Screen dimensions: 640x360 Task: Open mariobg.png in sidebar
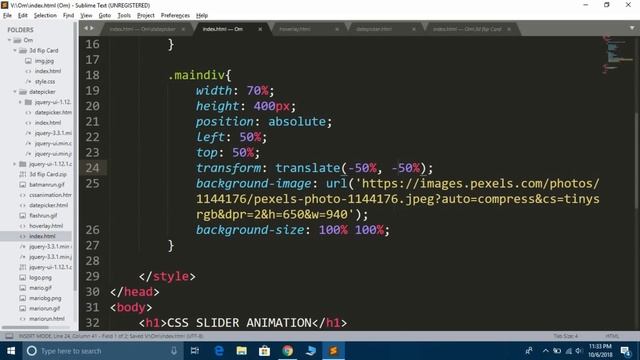click(45, 298)
